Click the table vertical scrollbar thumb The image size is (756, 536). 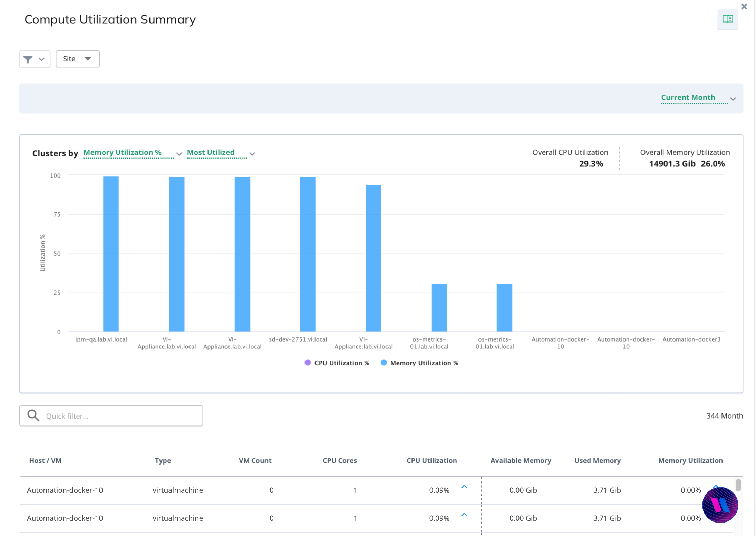pyautogui.click(x=738, y=485)
